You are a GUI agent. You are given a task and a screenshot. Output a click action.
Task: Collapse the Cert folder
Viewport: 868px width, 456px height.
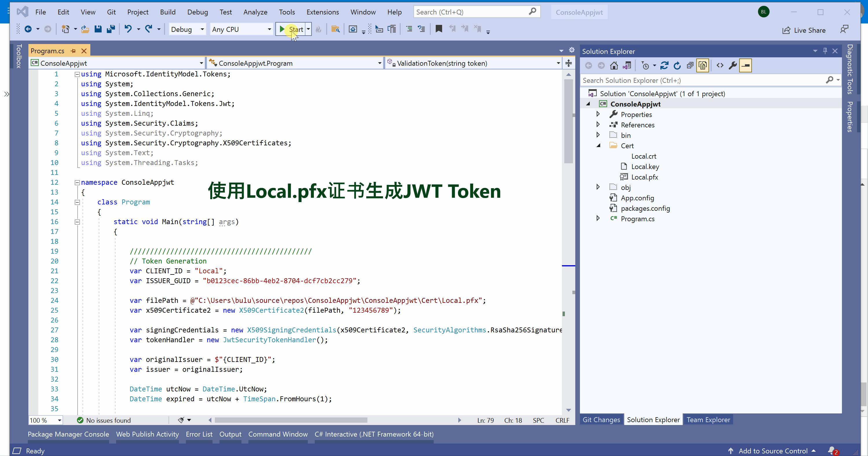point(598,146)
